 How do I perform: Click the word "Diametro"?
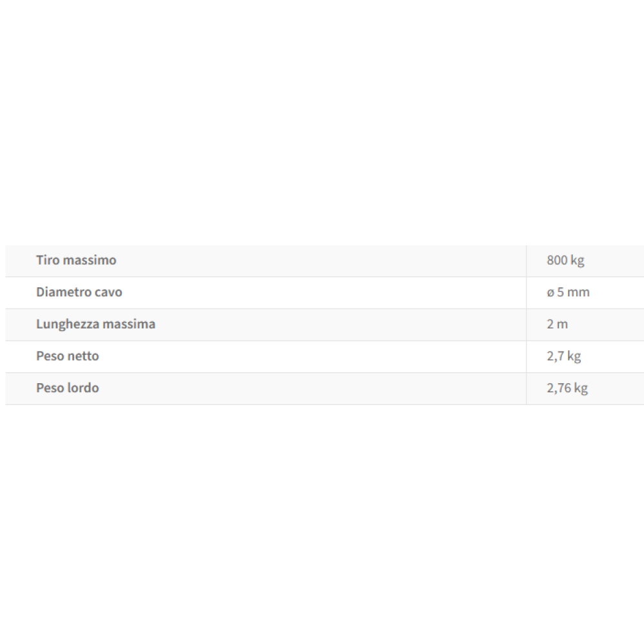point(64,292)
